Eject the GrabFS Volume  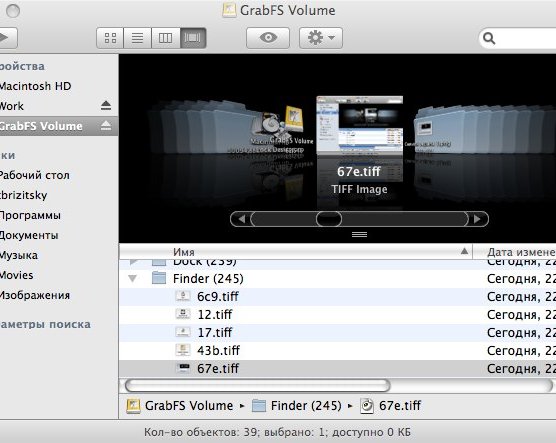[106, 126]
